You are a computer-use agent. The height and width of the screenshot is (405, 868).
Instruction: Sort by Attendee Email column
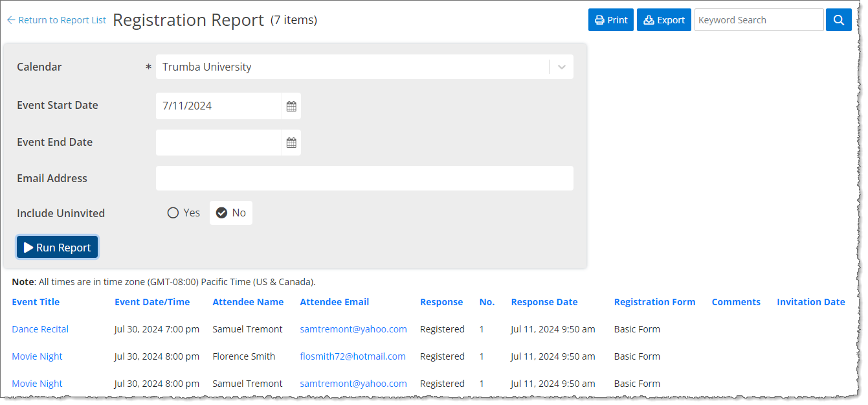tap(335, 302)
